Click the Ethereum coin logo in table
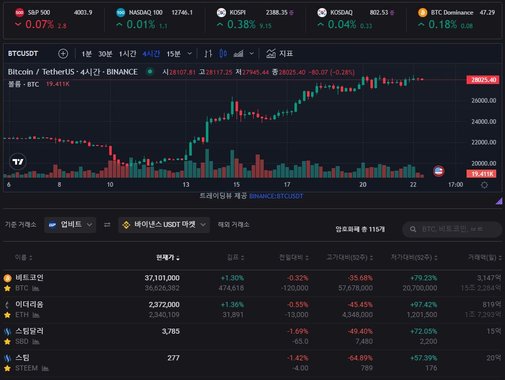505x380 pixels. click(x=7, y=304)
